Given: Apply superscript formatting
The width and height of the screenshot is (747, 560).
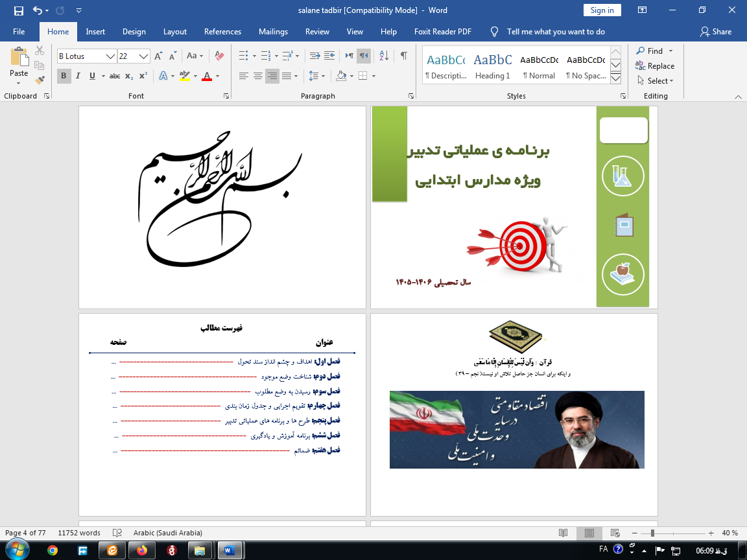Looking at the screenshot, I should tap(143, 76).
